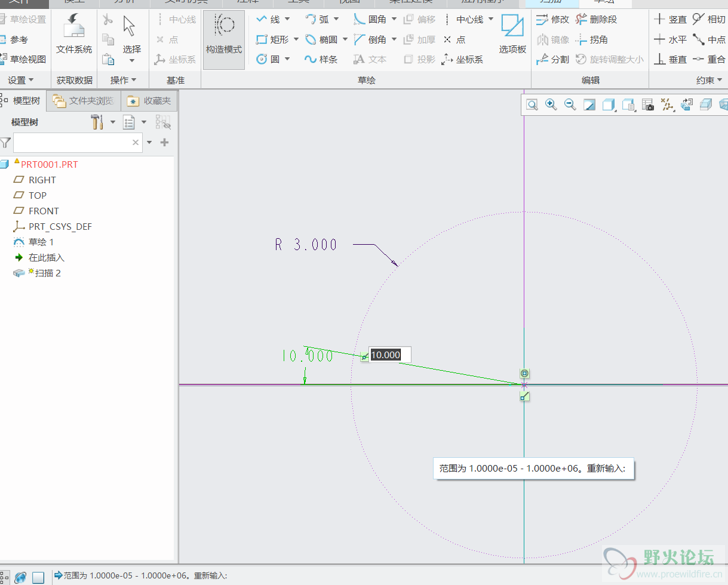Select the Ellipse (椭圆) tool
Viewport: 728px width, 585px height.
(321, 39)
